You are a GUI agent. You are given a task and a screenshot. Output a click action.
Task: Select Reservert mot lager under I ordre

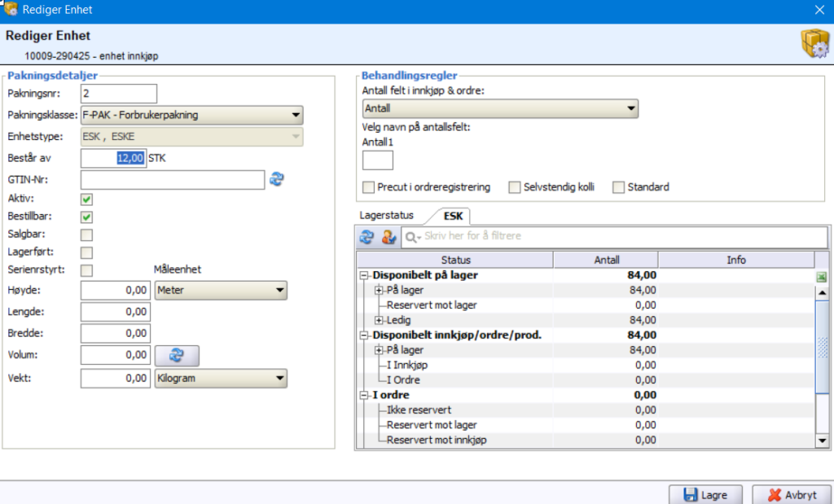click(x=585, y=425)
